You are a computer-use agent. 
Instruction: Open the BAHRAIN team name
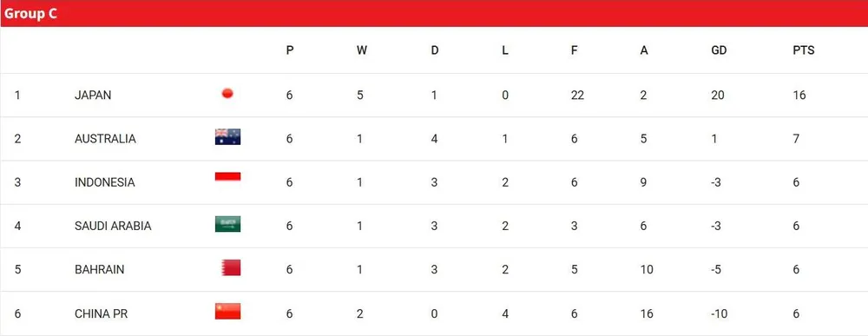coord(100,269)
